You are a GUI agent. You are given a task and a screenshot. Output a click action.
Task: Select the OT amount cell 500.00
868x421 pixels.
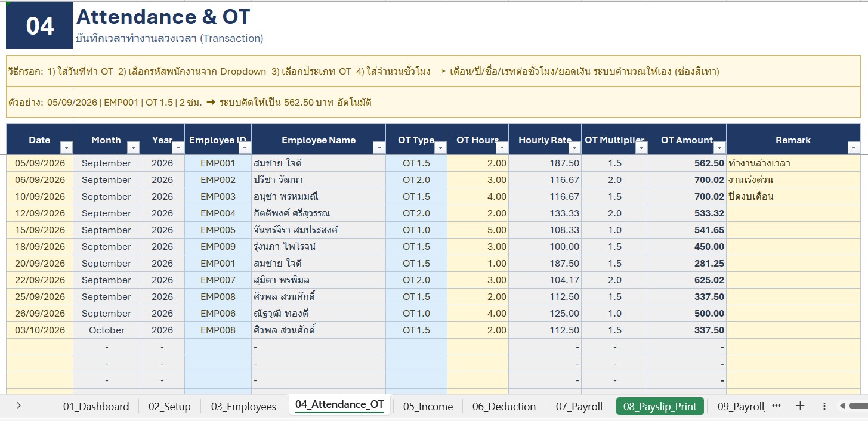[x=687, y=314]
